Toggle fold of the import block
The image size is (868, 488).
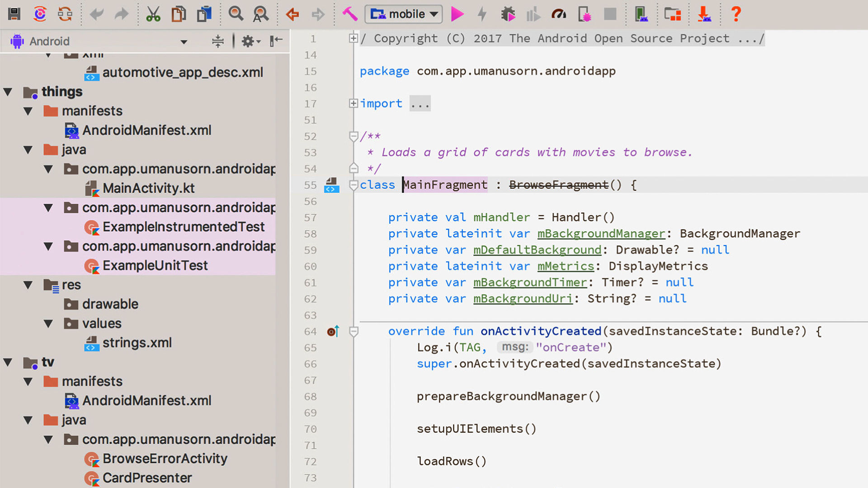tap(354, 103)
